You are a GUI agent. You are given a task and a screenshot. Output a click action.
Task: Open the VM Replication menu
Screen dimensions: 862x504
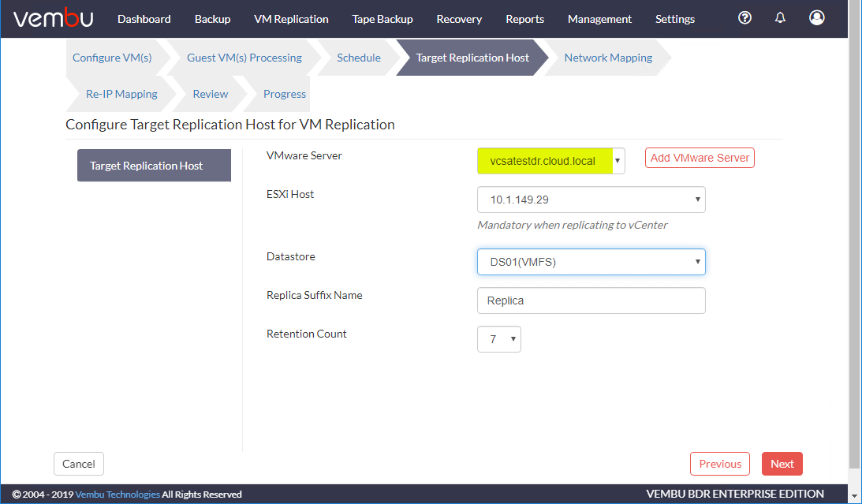(291, 19)
